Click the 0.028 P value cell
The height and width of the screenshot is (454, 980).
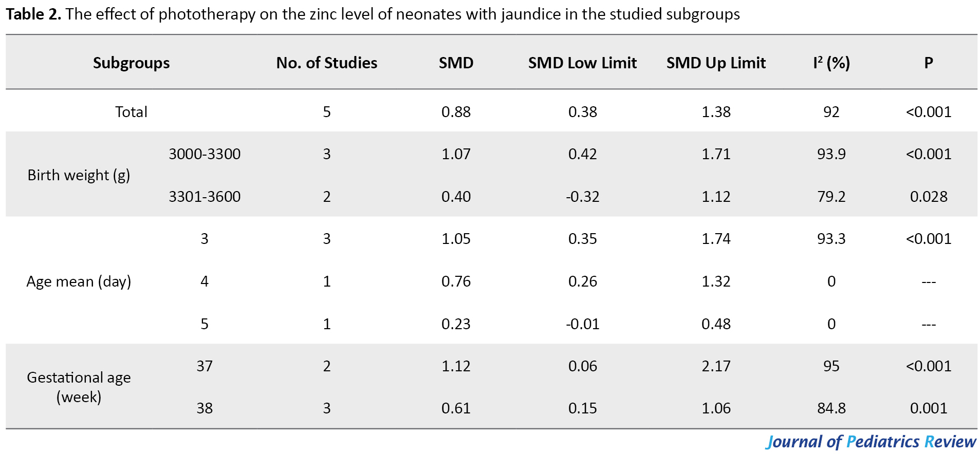point(928,197)
